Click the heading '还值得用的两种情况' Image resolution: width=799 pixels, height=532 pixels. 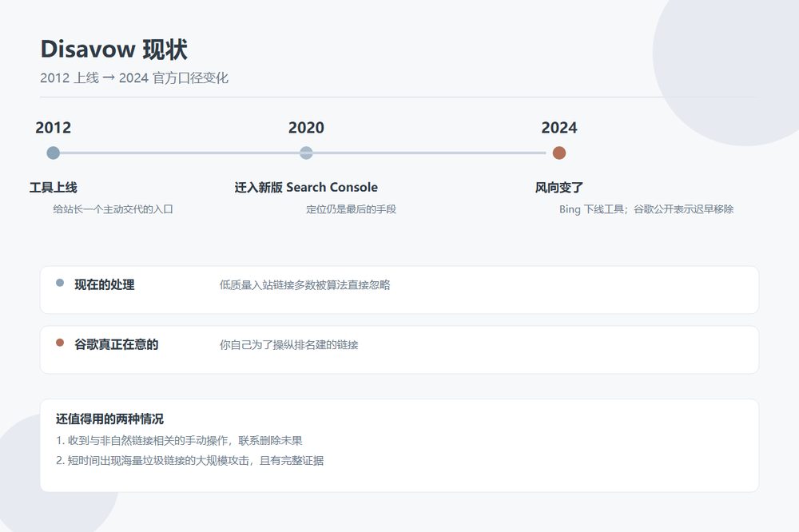point(109,419)
